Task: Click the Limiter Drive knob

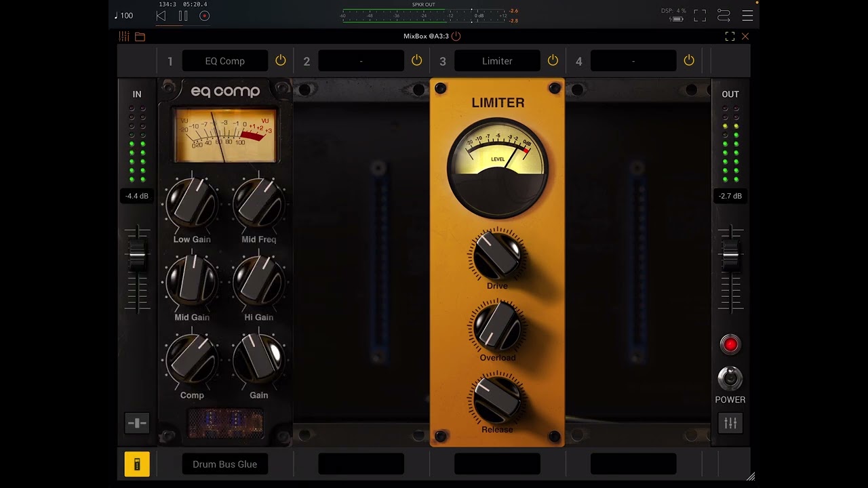Action: (x=498, y=255)
